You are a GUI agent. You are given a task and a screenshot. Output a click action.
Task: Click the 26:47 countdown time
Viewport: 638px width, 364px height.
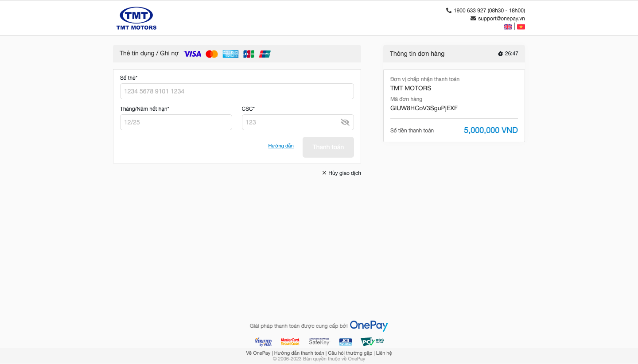point(512,54)
